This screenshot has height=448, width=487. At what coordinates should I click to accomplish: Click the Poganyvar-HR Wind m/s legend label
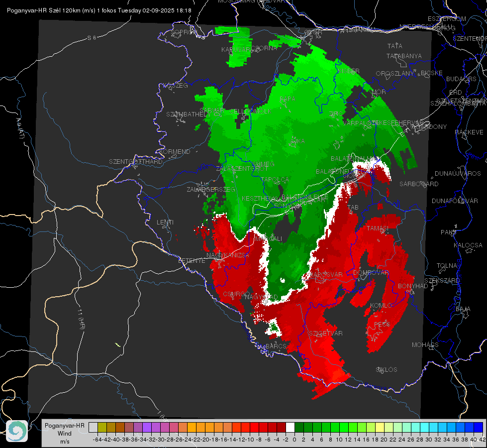point(65,434)
